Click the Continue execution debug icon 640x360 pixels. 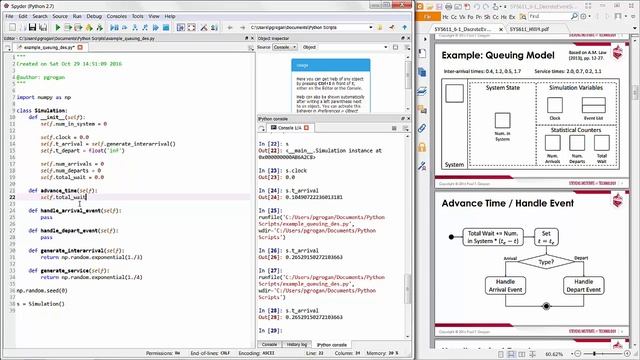(156, 27)
